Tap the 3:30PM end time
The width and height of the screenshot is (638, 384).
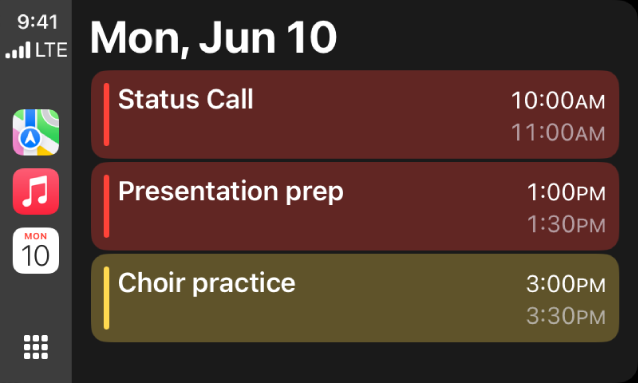point(566,316)
